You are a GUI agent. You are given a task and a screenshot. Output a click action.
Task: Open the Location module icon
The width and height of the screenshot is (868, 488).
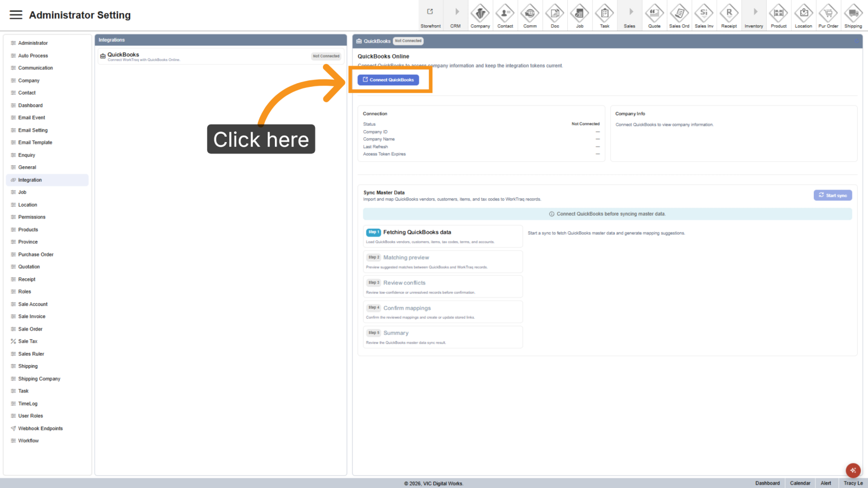click(x=803, y=15)
